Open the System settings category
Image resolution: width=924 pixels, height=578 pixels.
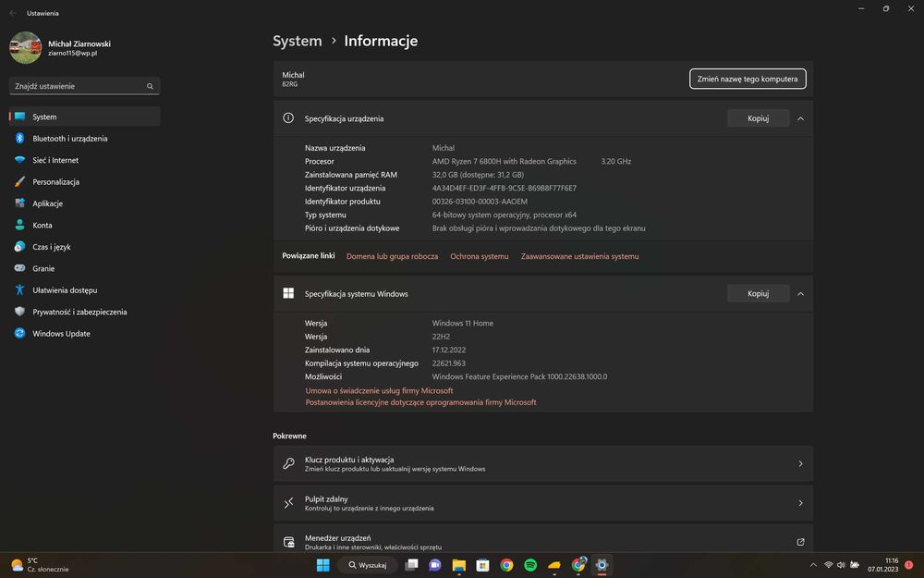(x=84, y=117)
